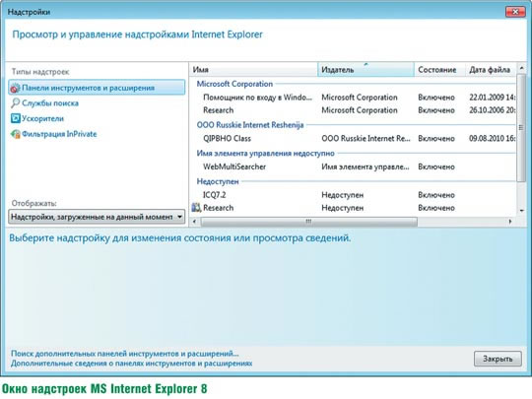
Task: Sort by Дата файла column header
Action: tap(491, 70)
